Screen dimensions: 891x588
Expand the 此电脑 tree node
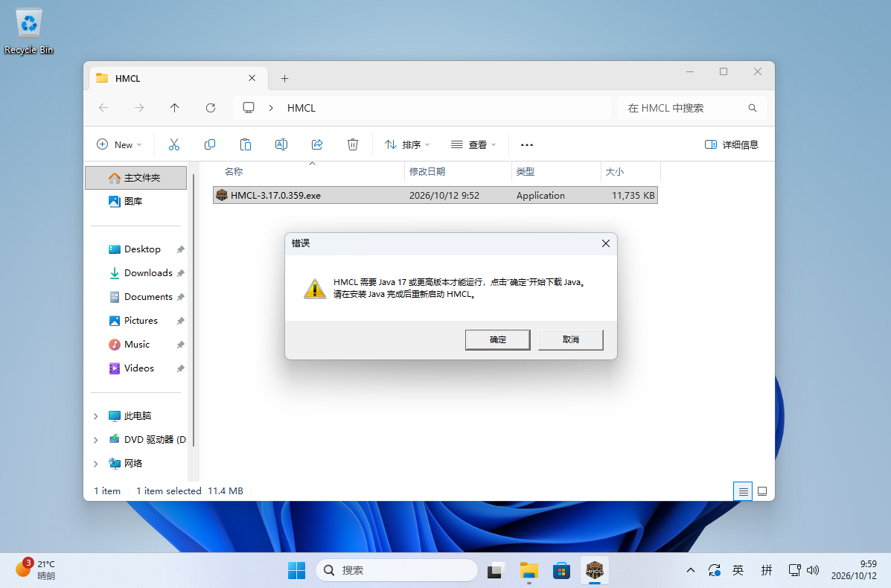(95, 416)
